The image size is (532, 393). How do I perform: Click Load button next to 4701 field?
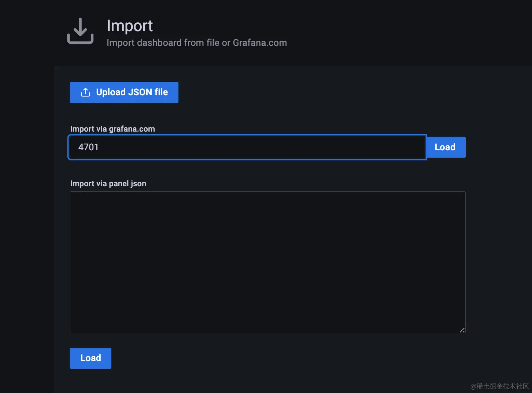tap(445, 147)
